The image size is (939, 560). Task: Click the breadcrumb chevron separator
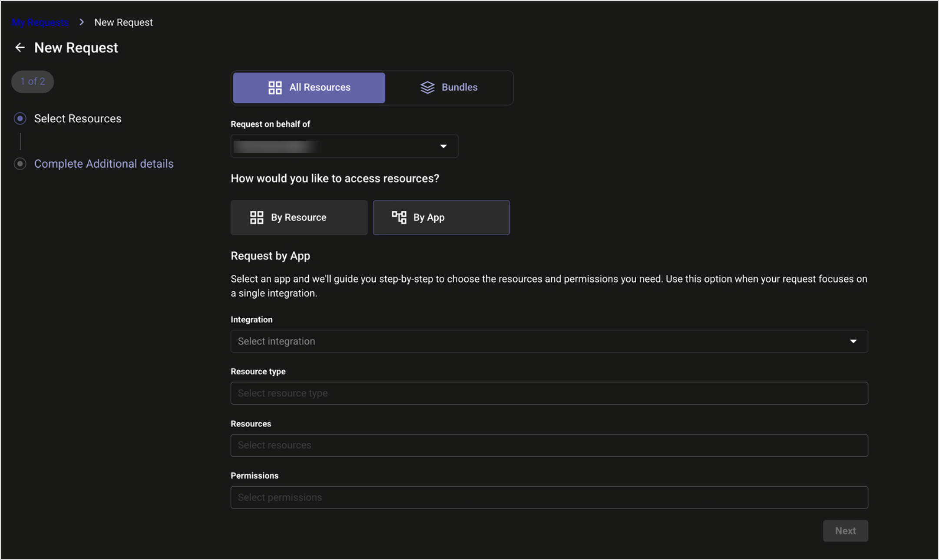click(82, 22)
